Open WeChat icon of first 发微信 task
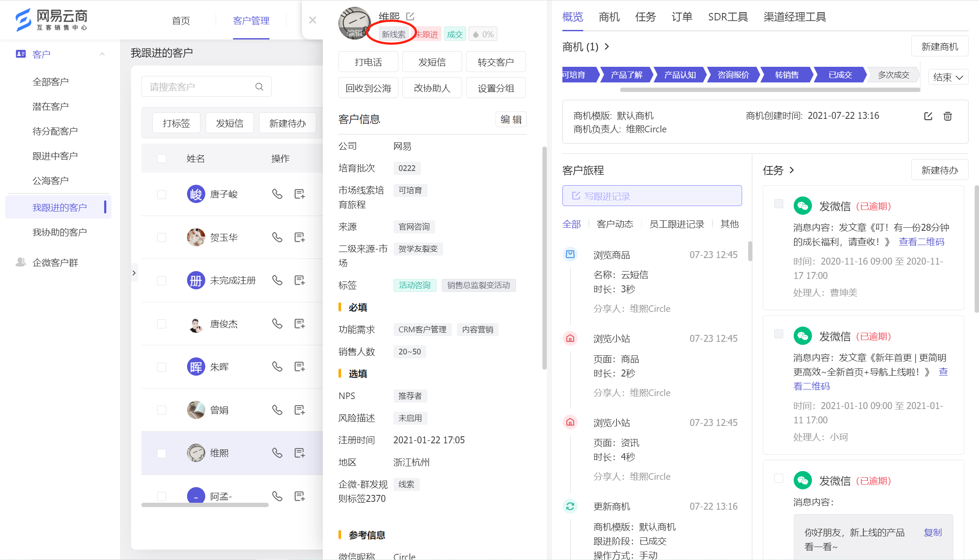979x560 pixels. pos(802,206)
